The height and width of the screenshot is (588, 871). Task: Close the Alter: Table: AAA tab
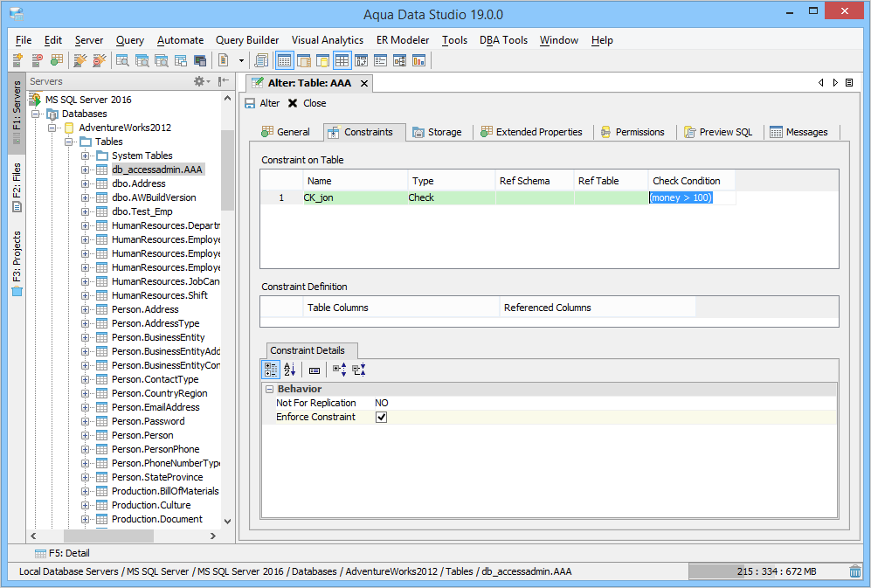(364, 83)
